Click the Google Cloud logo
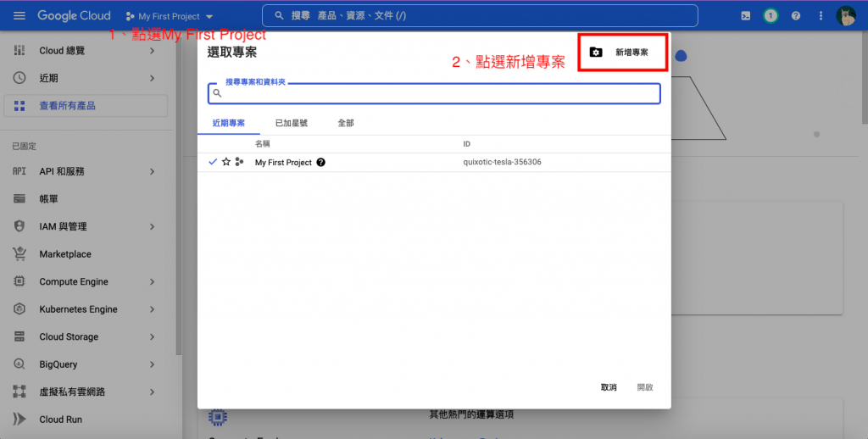This screenshot has width=868, height=439. pyautogui.click(x=75, y=15)
